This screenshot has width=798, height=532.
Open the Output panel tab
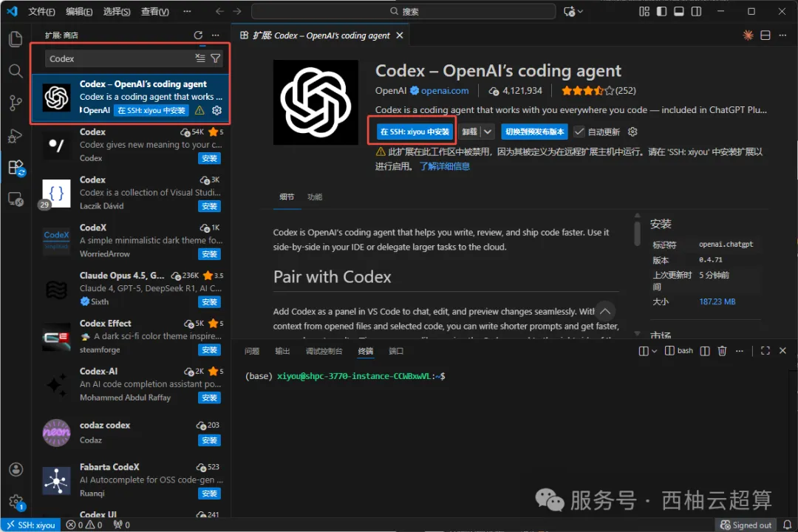282,351
